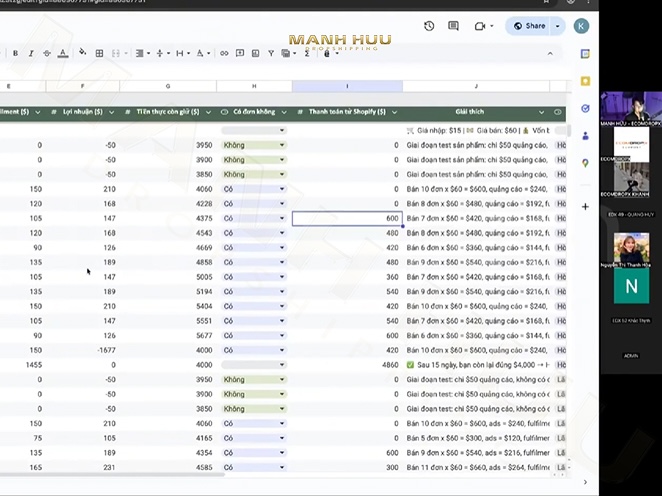Select the selected cell containing 600
662x496 pixels.
tap(346, 218)
